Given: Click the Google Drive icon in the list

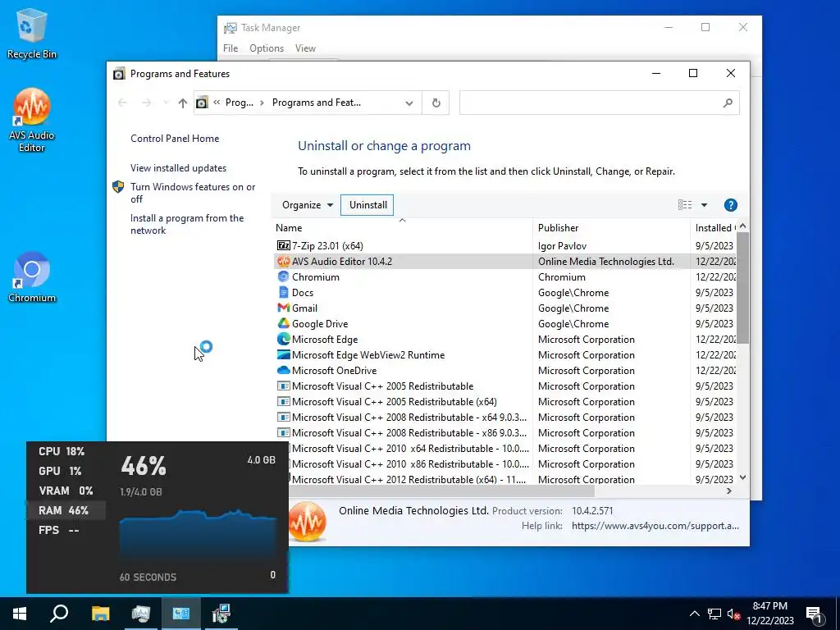Looking at the screenshot, I should pos(283,323).
